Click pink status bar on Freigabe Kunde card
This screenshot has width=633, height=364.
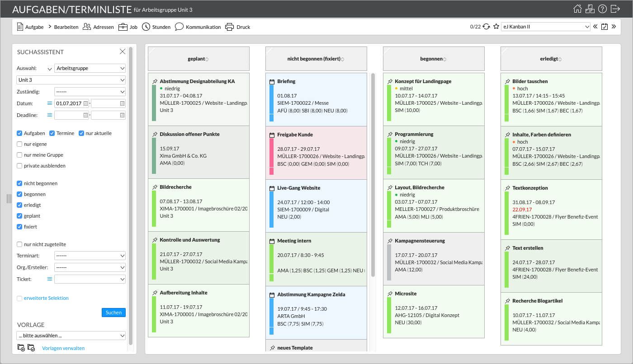point(272,156)
